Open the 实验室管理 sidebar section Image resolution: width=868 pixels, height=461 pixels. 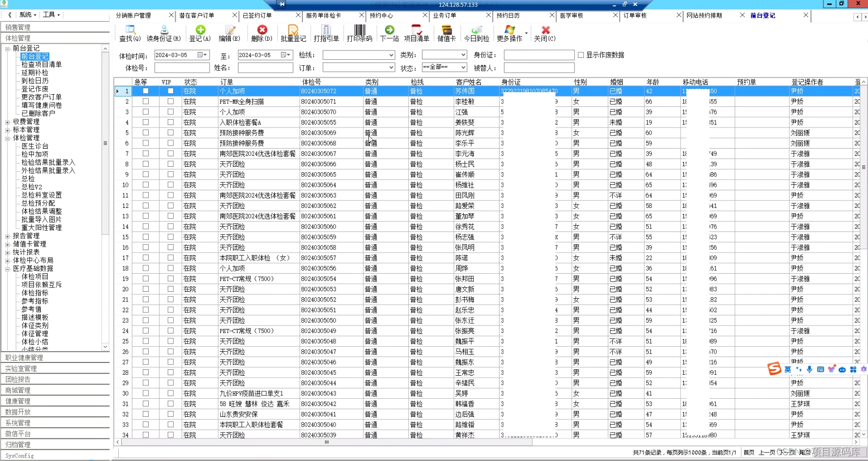55,368
